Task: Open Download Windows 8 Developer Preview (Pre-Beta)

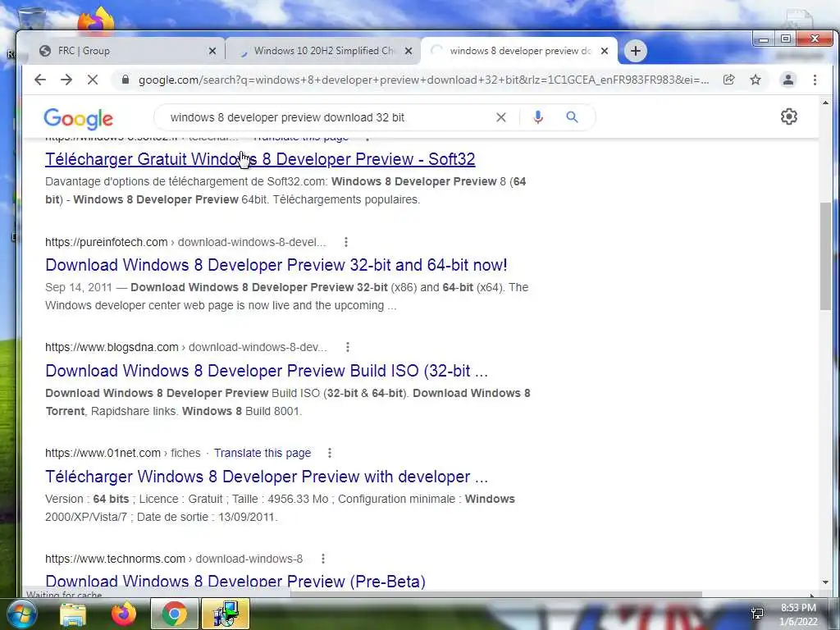Action: pos(235,582)
